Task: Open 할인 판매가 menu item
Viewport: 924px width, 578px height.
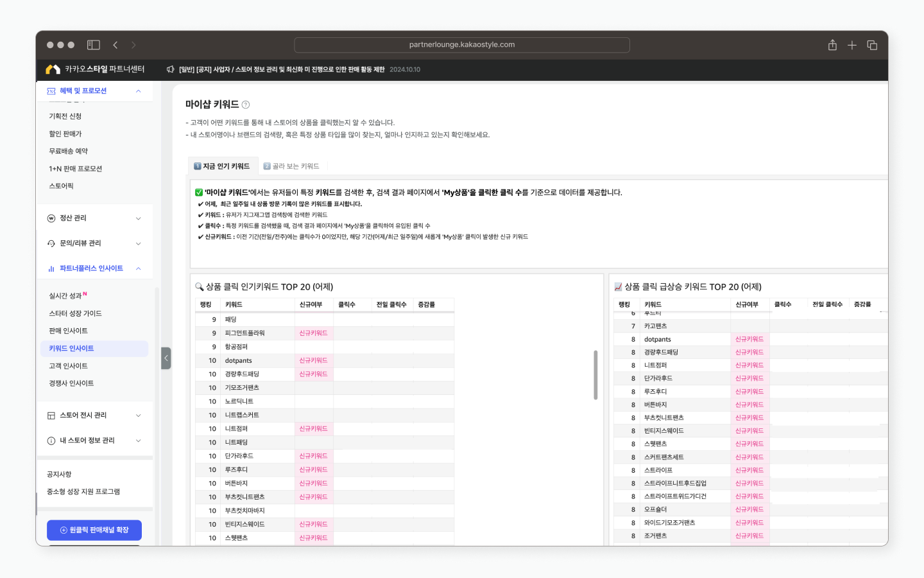Action: coord(65,134)
